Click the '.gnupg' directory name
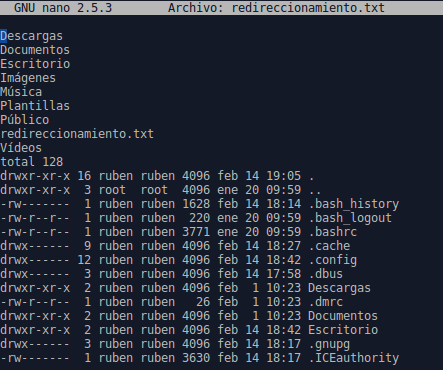Viewport: 443px width, 370px height. tap(329, 344)
